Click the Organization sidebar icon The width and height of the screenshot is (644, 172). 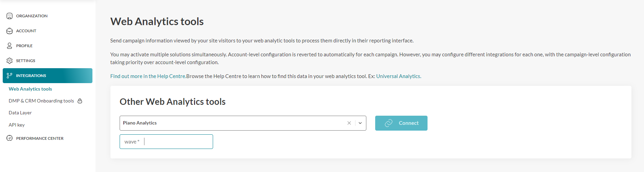[10, 16]
